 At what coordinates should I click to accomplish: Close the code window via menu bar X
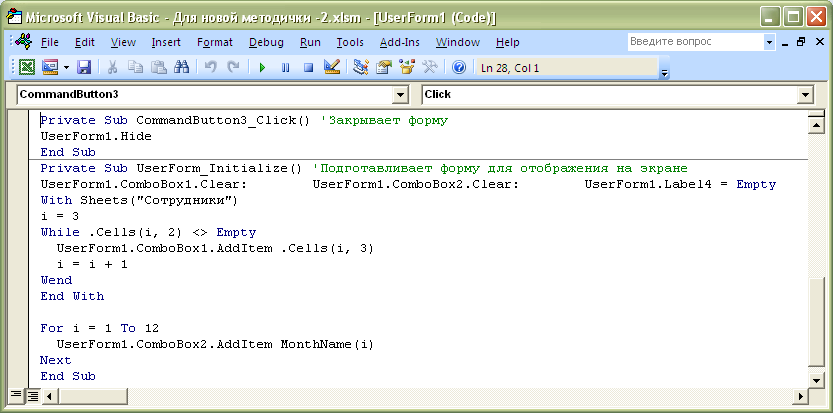pos(819,42)
